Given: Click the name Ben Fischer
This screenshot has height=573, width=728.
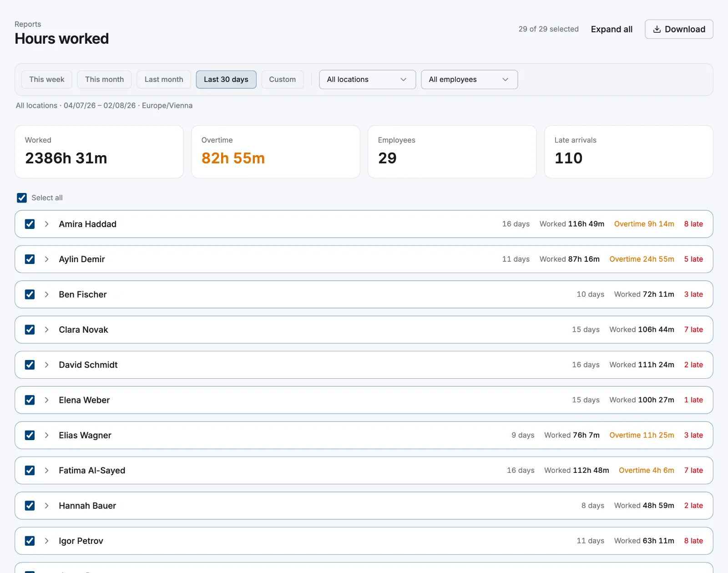Looking at the screenshot, I should tap(83, 294).
